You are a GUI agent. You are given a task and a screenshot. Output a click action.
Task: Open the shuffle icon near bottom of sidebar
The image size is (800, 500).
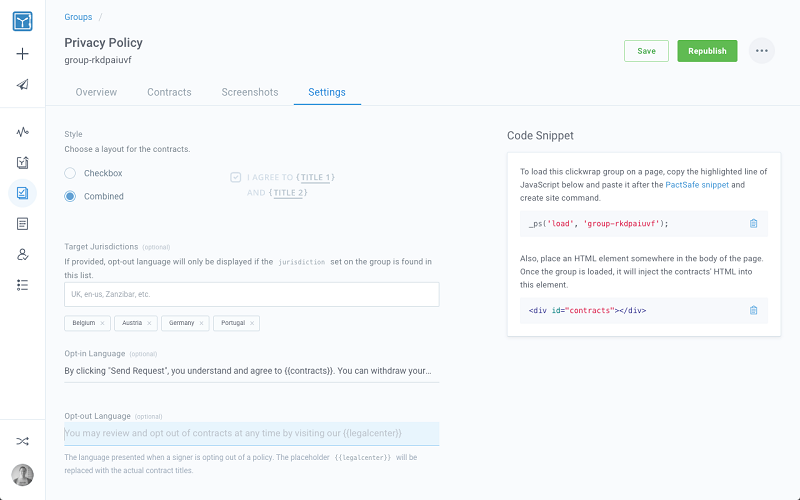[x=22, y=441]
